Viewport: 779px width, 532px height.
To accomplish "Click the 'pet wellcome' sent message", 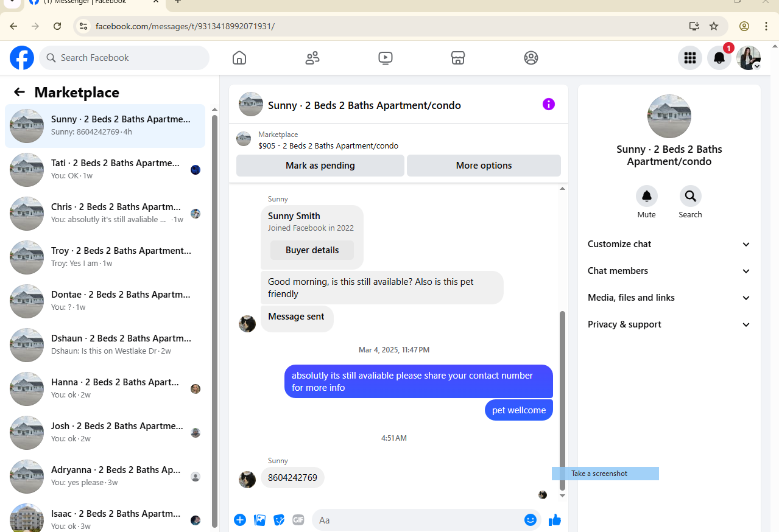I will (519, 410).
